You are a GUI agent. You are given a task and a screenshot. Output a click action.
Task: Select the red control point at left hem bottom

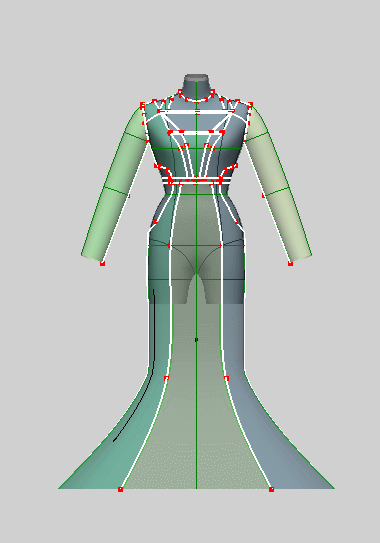pyautogui.click(x=120, y=489)
